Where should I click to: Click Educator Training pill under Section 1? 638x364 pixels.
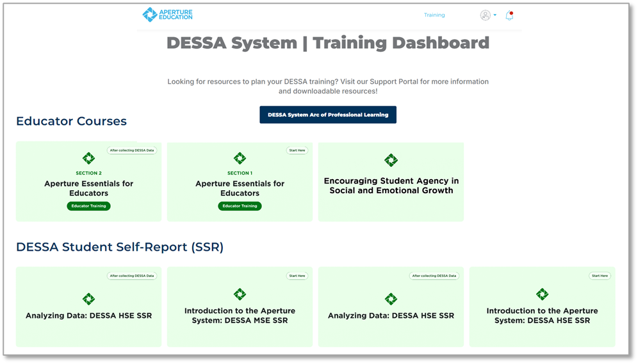(240, 206)
